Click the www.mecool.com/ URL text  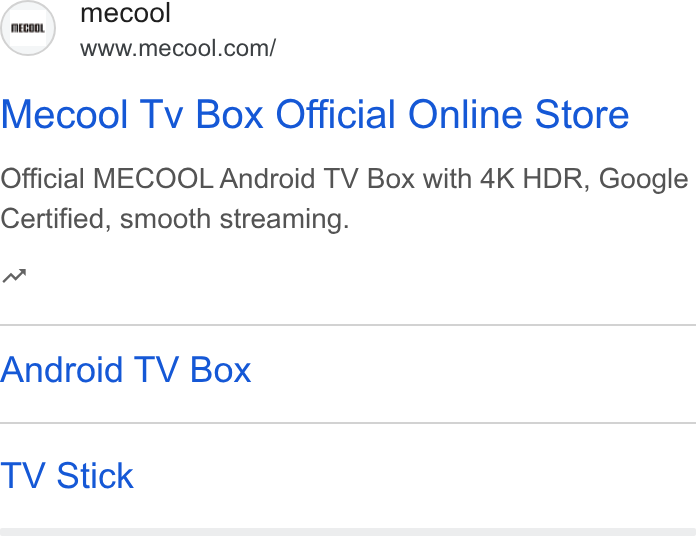[x=178, y=48]
